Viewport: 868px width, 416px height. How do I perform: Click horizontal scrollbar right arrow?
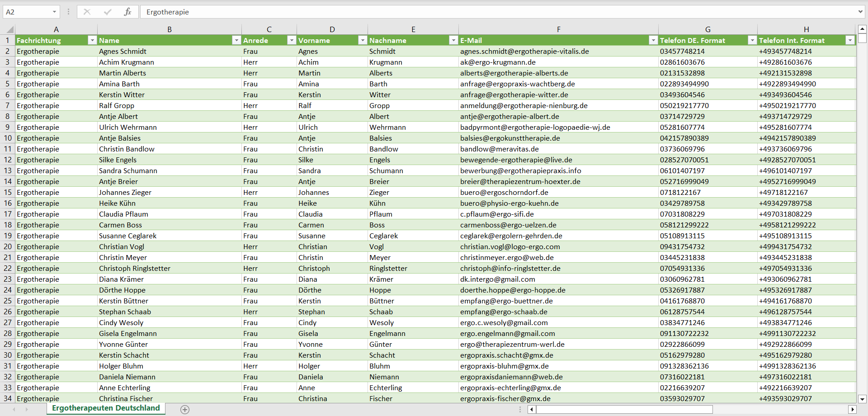coord(853,409)
